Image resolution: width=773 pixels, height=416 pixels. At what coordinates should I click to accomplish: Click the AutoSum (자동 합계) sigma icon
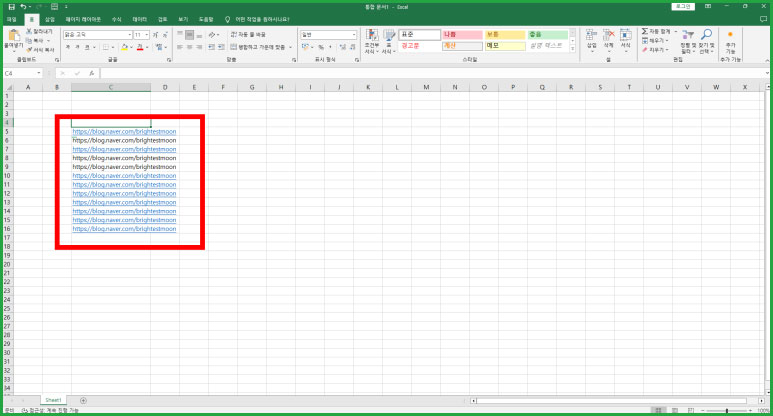click(x=644, y=32)
